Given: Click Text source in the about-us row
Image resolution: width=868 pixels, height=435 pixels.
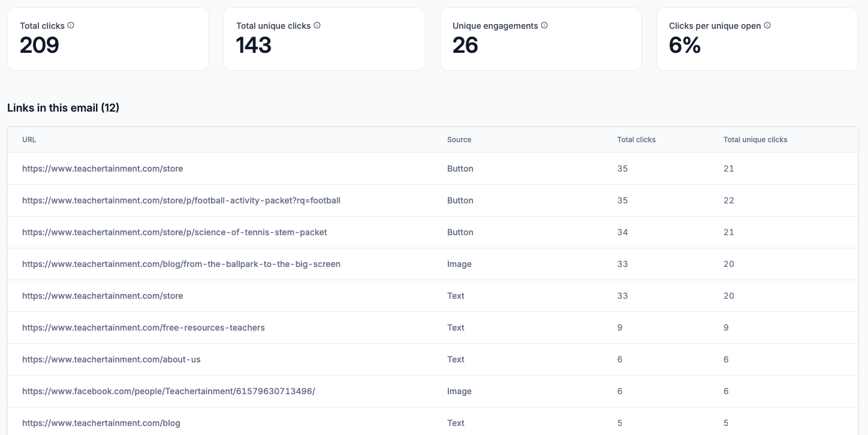Looking at the screenshot, I should click(x=456, y=359).
